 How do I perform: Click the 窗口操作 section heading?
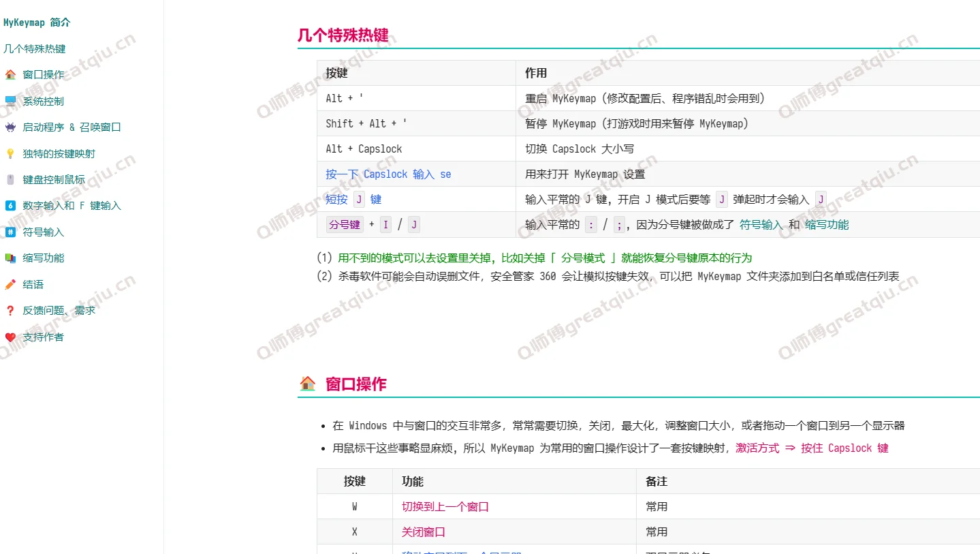[355, 383]
